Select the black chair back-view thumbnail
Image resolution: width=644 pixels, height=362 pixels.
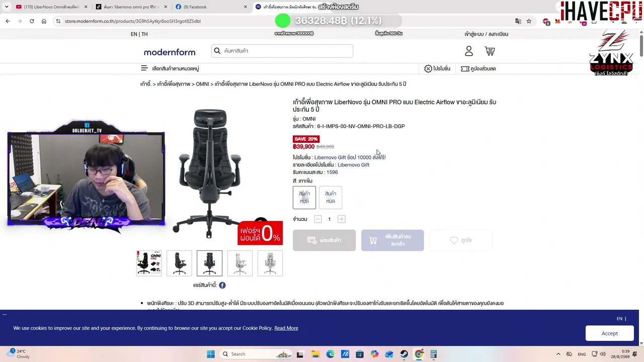(209, 263)
